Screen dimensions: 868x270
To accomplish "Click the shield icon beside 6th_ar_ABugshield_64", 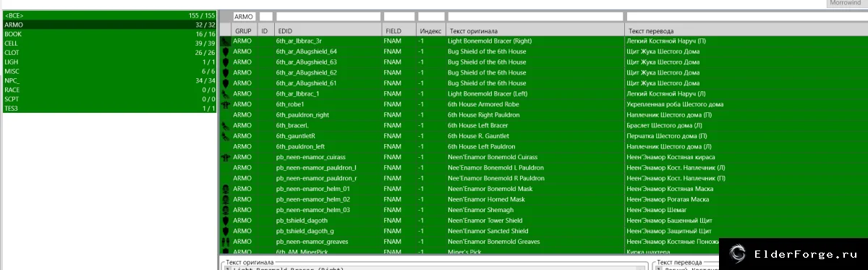I will click(226, 51).
